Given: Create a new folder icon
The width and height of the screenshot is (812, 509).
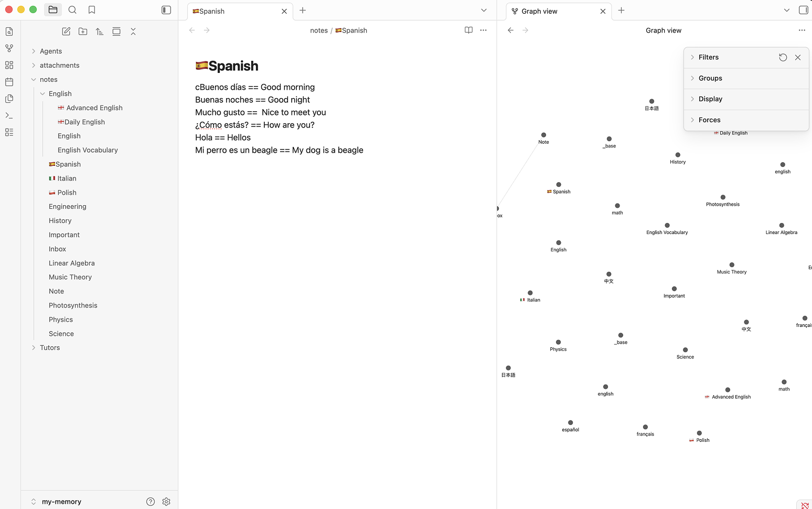Looking at the screenshot, I should pyautogui.click(x=83, y=31).
